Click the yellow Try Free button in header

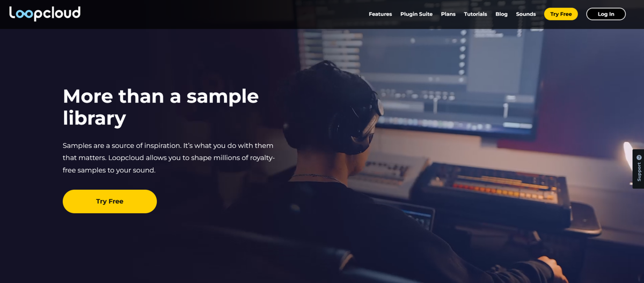(x=561, y=14)
